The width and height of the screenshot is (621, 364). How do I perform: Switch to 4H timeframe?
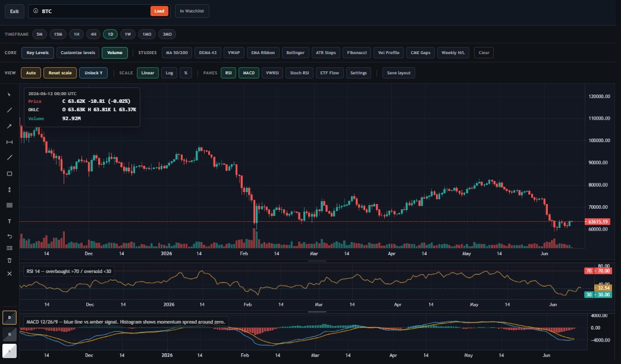point(93,34)
